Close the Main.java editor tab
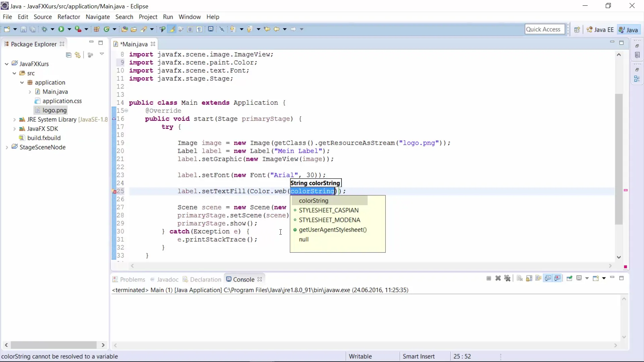644x362 pixels. pos(153,44)
